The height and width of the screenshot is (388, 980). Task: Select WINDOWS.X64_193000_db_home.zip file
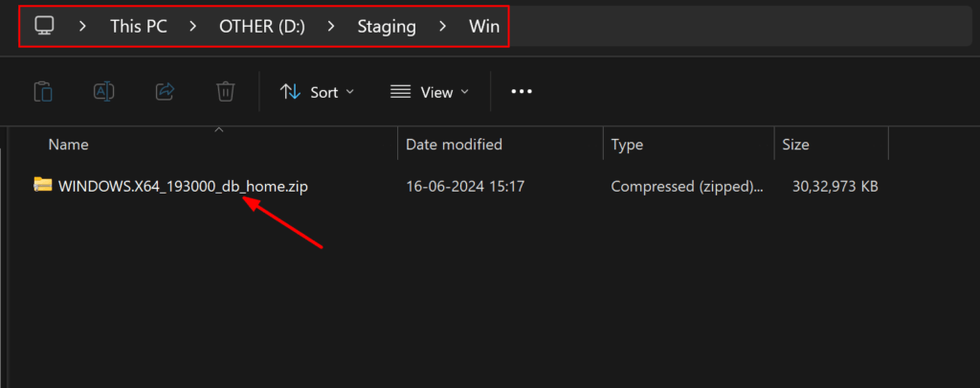[x=183, y=186]
